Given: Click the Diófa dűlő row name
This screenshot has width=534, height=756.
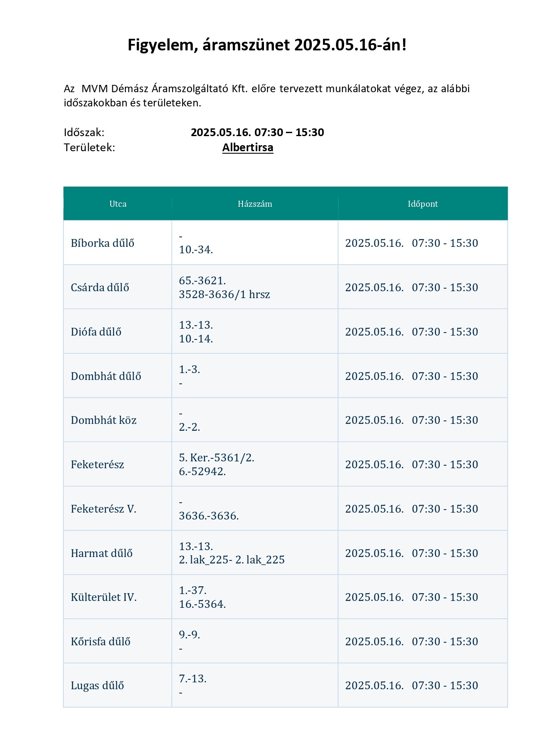Looking at the screenshot, I should (96, 332).
